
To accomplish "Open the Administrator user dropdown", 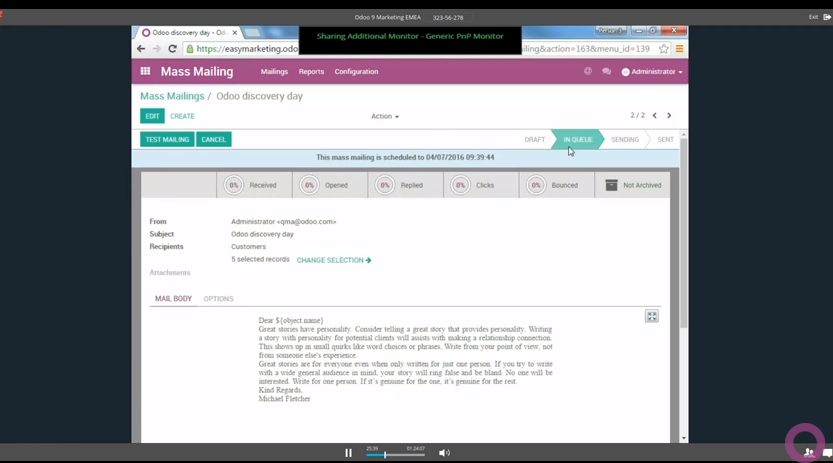I will pyautogui.click(x=652, y=72).
